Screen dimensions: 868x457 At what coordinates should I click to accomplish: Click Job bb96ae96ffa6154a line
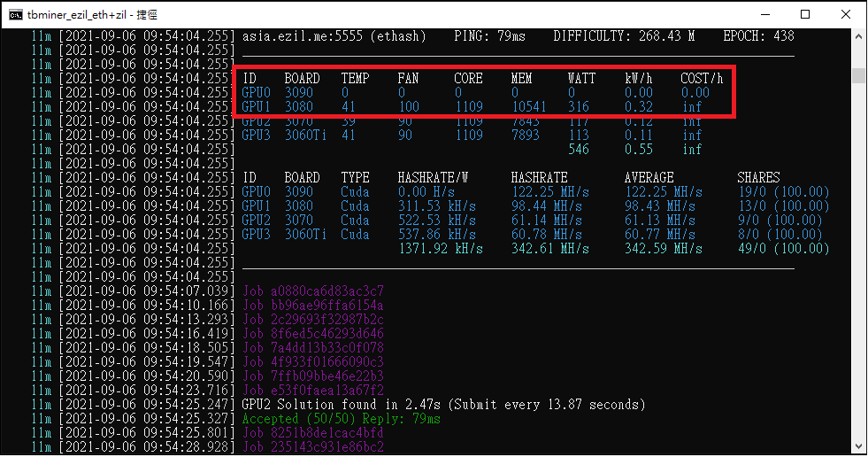tap(312, 306)
